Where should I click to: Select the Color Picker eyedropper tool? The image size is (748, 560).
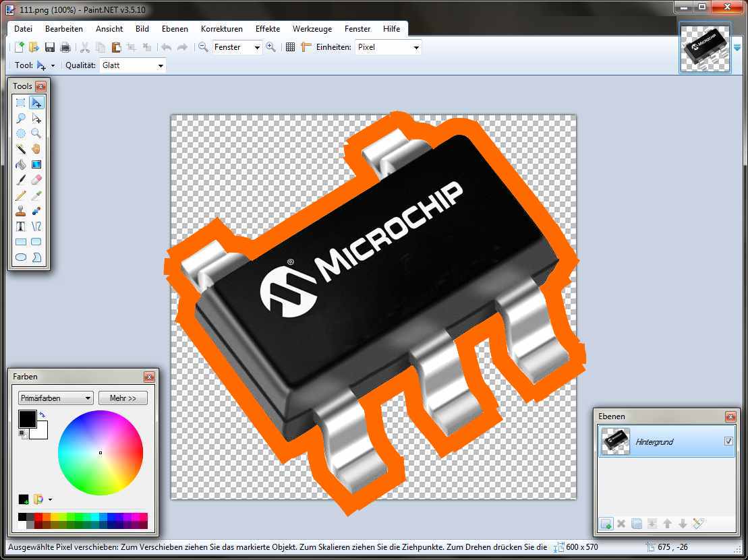[x=36, y=195]
